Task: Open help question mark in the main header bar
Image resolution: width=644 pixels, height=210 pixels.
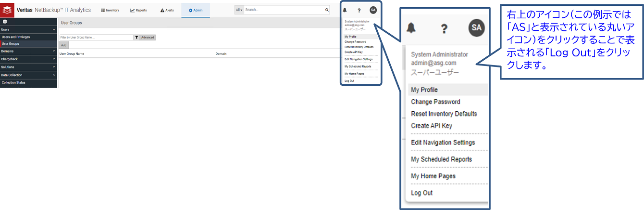Action: tap(359, 10)
